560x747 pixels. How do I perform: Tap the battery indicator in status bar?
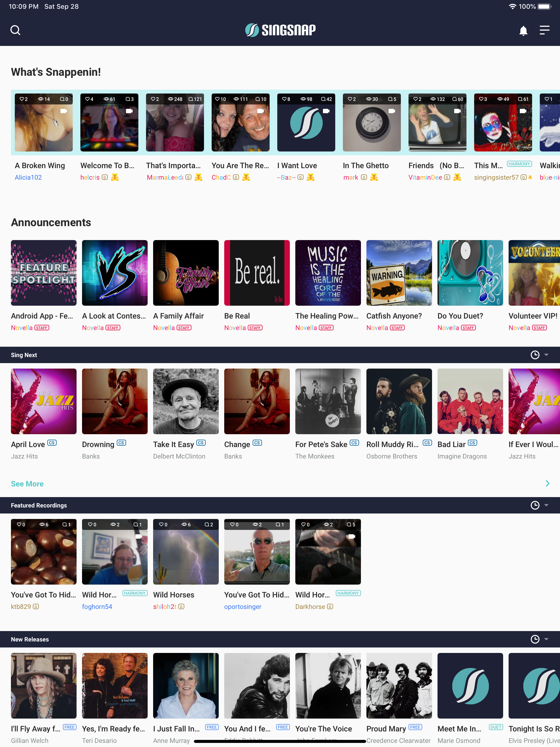pos(544,6)
